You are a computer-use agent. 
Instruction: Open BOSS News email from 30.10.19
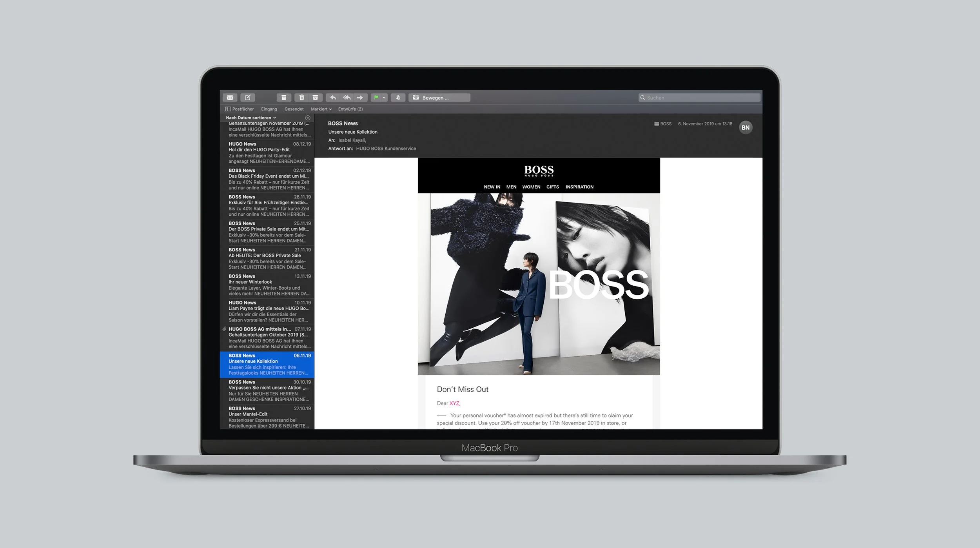(267, 391)
